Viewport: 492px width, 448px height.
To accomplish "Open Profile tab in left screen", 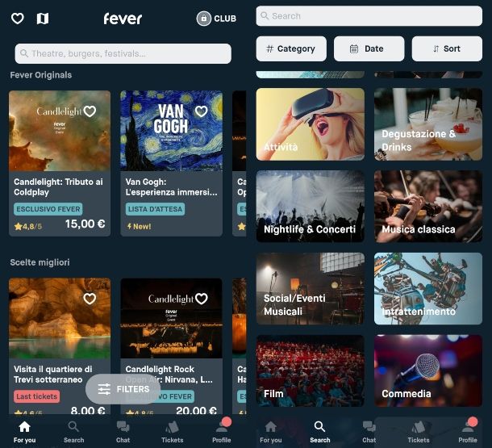I will coord(222,432).
